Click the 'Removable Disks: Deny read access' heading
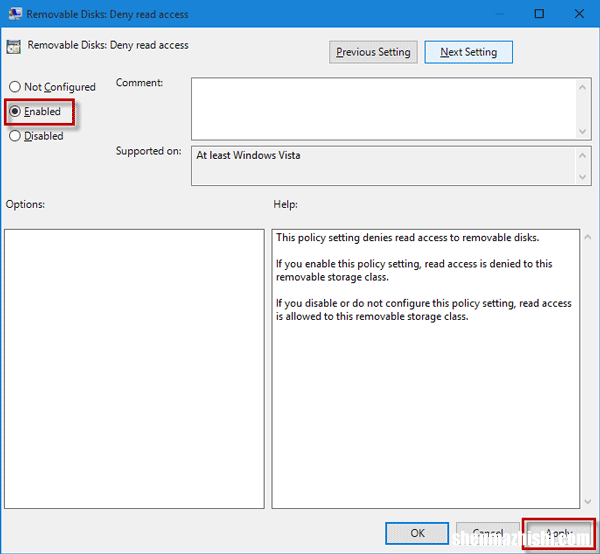The image size is (600, 554). coord(108,45)
